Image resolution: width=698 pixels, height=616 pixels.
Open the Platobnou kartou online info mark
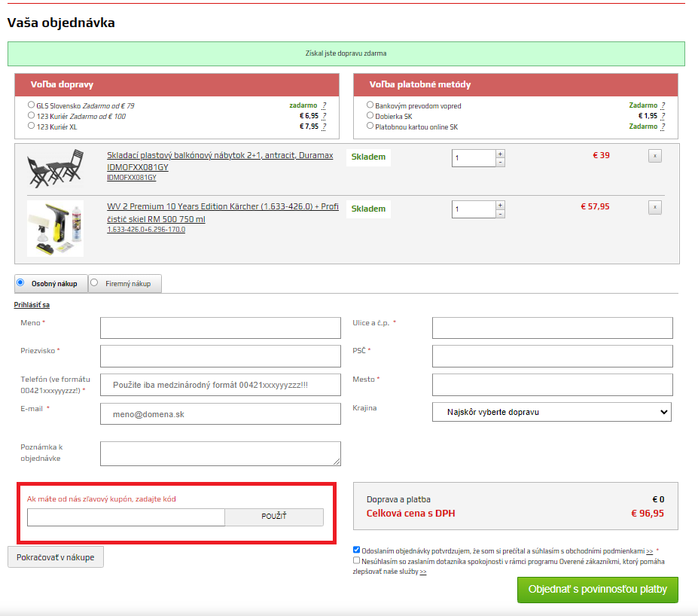point(663,127)
